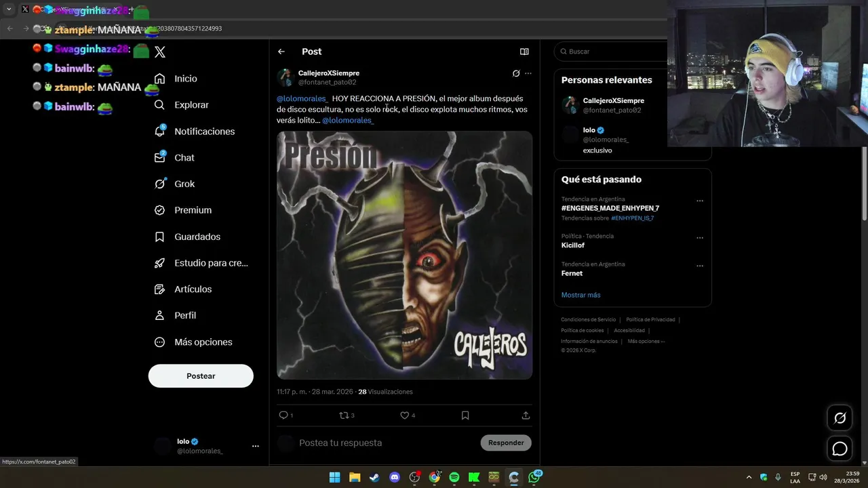This screenshot has height=488, width=868.
Task: Open more options for the Kicillof trend
Action: click(x=700, y=238)
